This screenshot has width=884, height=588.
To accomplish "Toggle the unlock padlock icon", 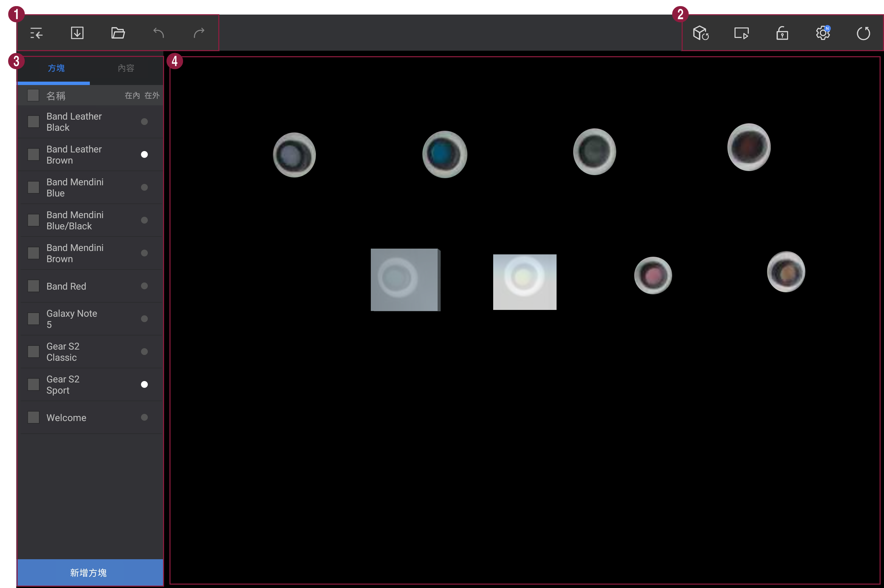I will 782,33.
